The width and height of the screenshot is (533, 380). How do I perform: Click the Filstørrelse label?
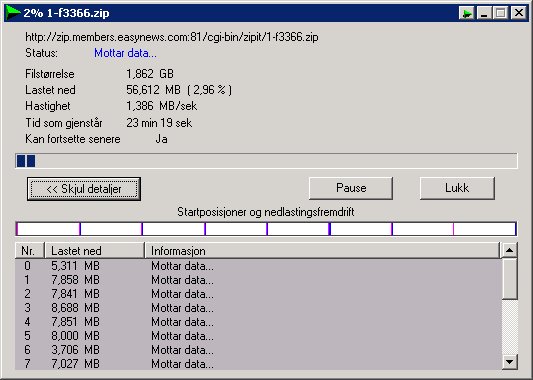point(50,74)
